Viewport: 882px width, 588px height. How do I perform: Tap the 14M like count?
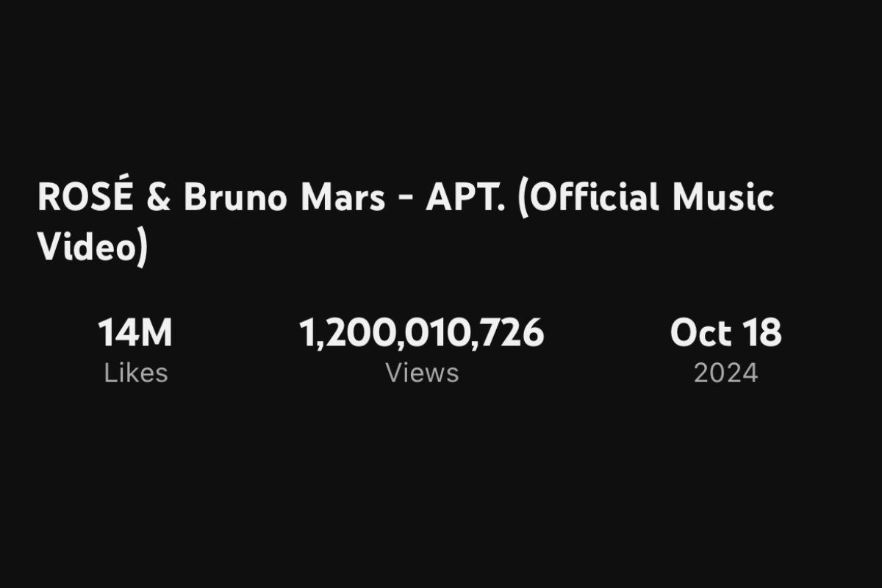point(135,334)
